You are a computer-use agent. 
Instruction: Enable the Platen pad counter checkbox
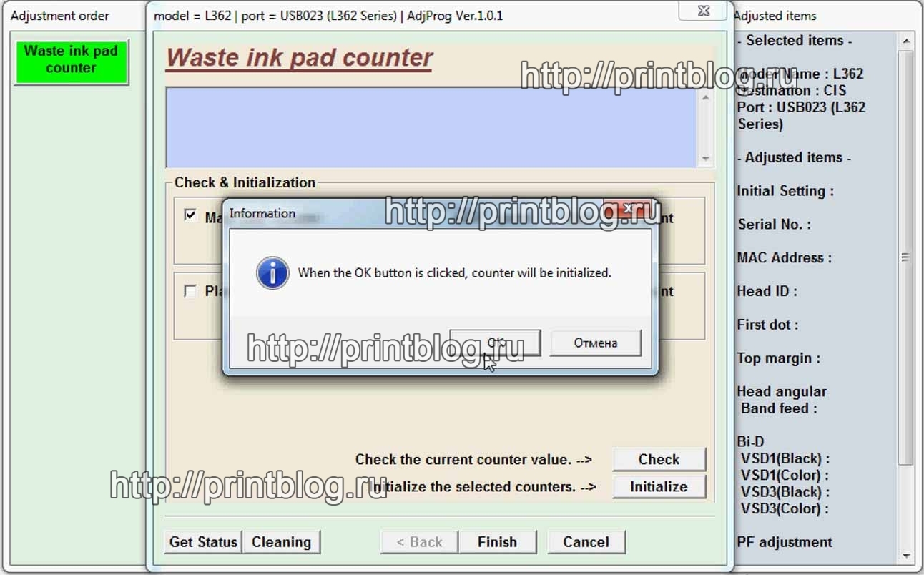(x=190, y=291)
